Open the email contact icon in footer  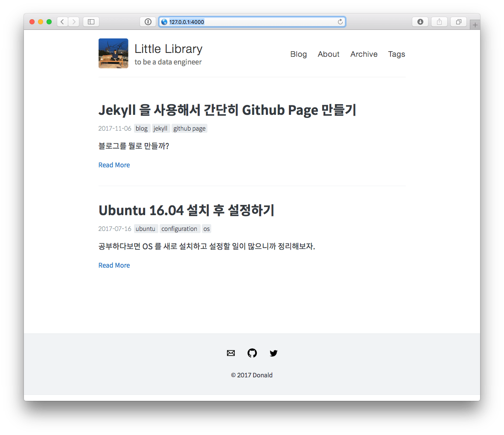pyautogui.click(x=231, y=353)
